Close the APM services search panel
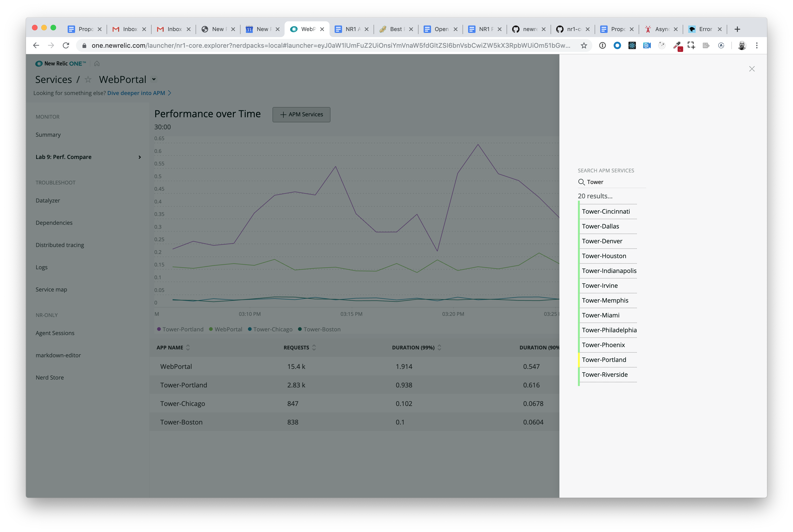Viewport: 793px width, 532px height. (752, 69)
